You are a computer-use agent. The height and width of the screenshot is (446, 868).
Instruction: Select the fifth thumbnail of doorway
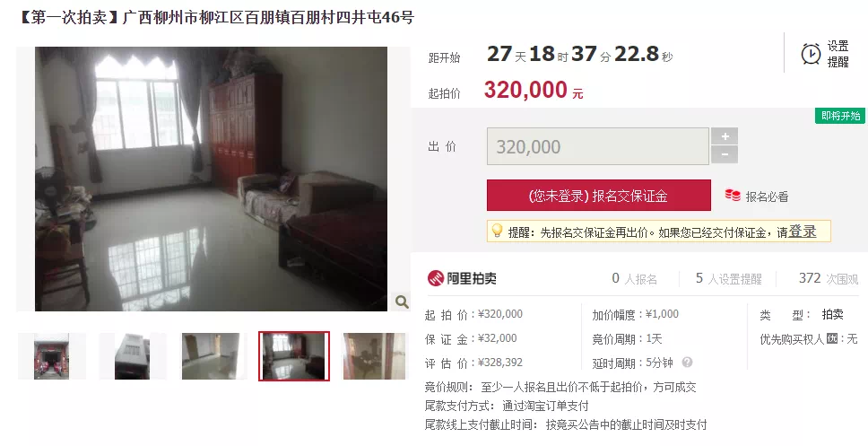pyautogui.click(x=374, y=356)
